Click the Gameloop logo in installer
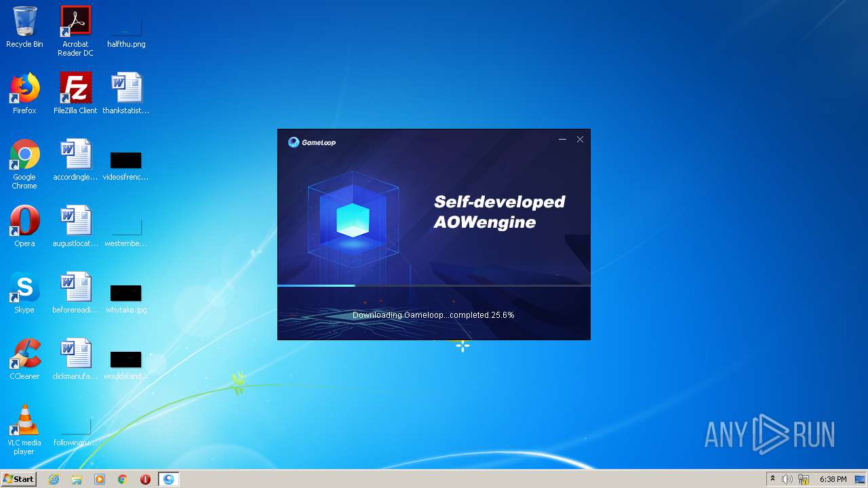The width and height of the screenshot is (868, 488). point(312,142)
